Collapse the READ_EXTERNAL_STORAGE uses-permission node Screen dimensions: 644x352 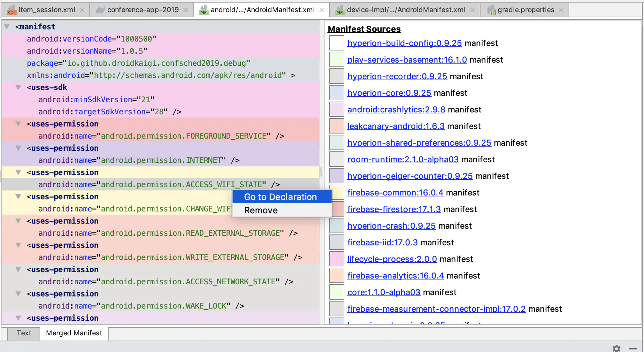pyautogui.click(x=19, y=221)
